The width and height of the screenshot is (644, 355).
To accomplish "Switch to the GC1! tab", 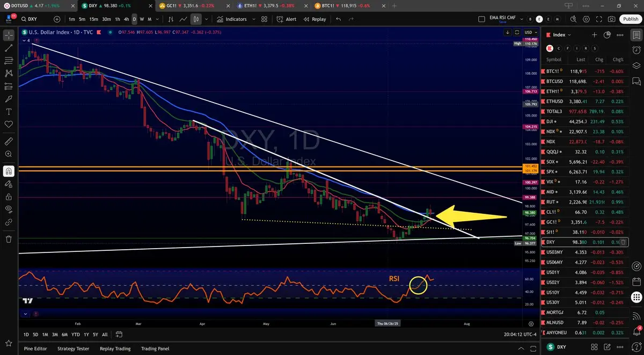I will click(x=194, y=5).
